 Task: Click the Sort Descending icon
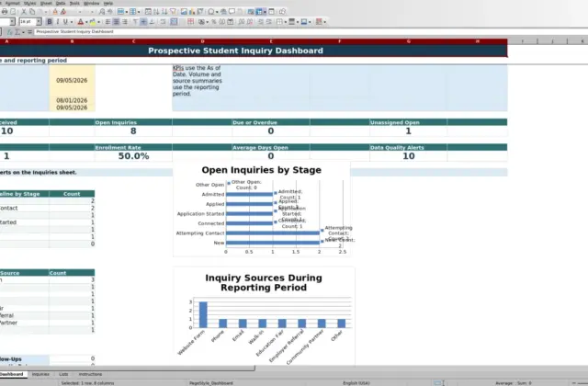pyautogui.click(x=164, y=12)
